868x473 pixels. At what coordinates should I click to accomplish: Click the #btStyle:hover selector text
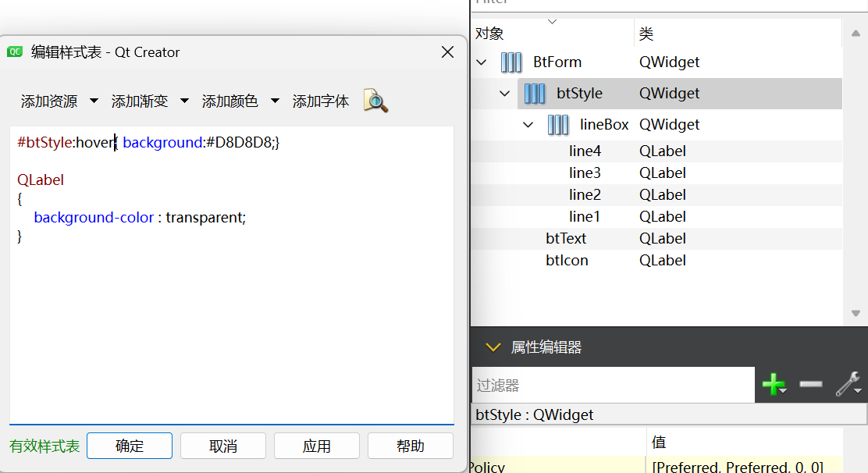pyautogui.click(x=66, y=142)
